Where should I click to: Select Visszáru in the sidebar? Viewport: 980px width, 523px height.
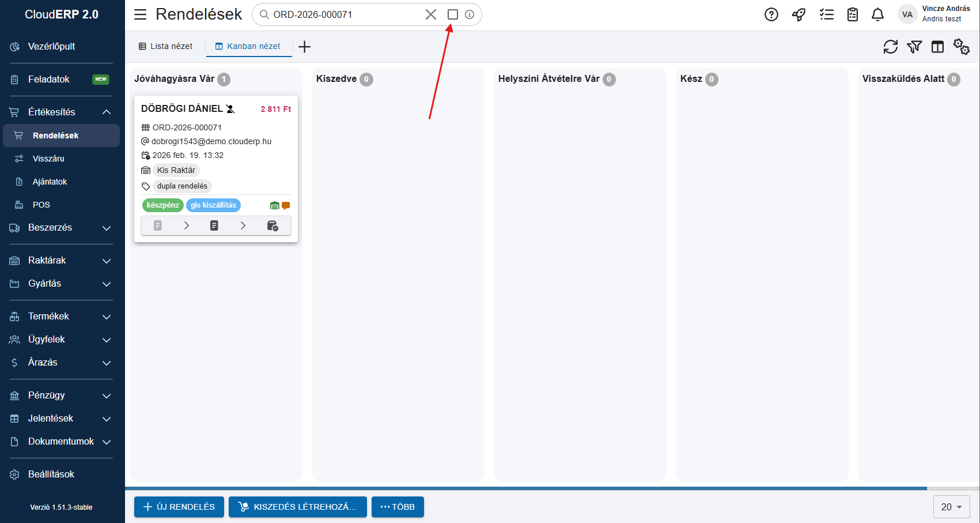(48, 159)
